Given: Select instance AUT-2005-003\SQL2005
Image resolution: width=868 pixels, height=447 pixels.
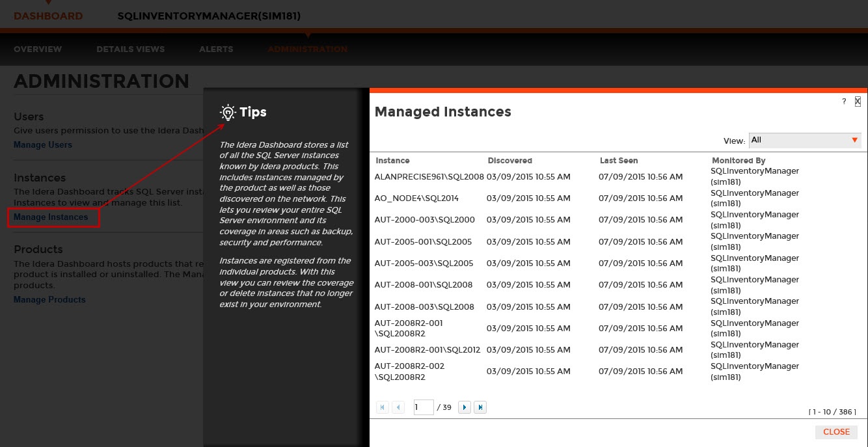Looking at the screenshot, I should click(x=424, y=264).
